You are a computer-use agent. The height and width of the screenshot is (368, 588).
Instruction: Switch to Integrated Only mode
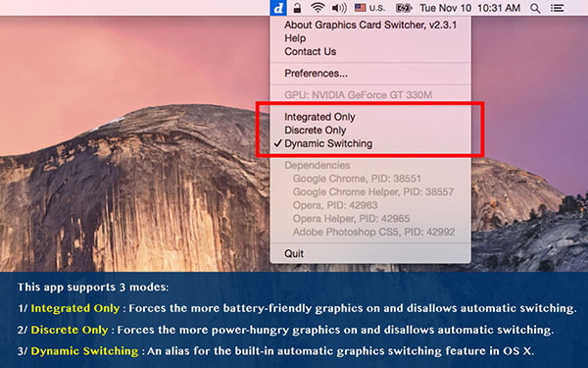[370, 117]
